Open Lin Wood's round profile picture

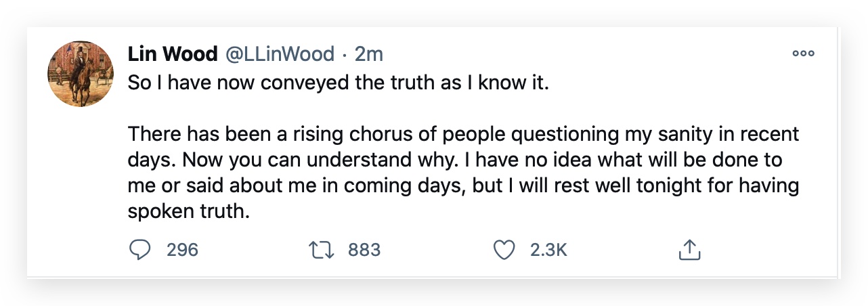80,73
